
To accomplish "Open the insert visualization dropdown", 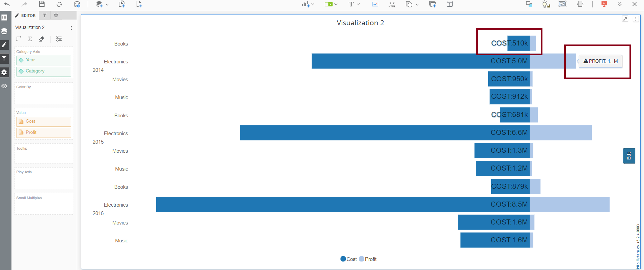I will click(x=308, y=4).
